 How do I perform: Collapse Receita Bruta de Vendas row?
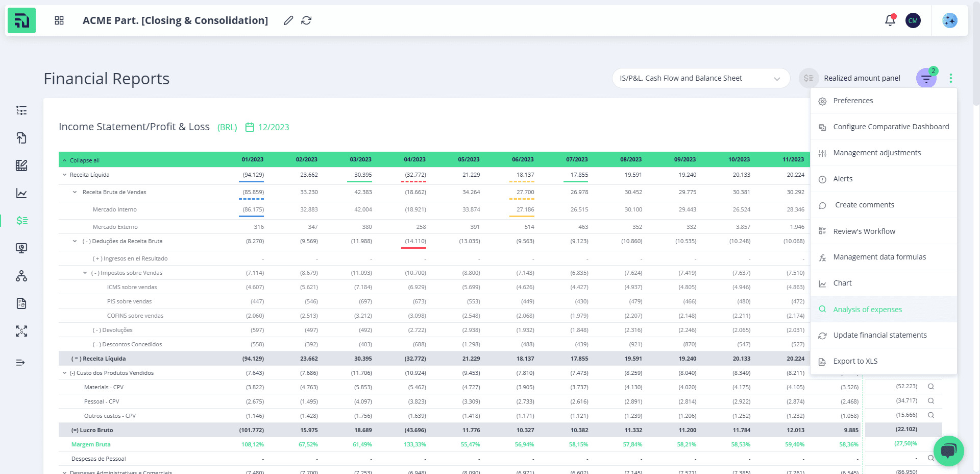click(x=75, y=192)
